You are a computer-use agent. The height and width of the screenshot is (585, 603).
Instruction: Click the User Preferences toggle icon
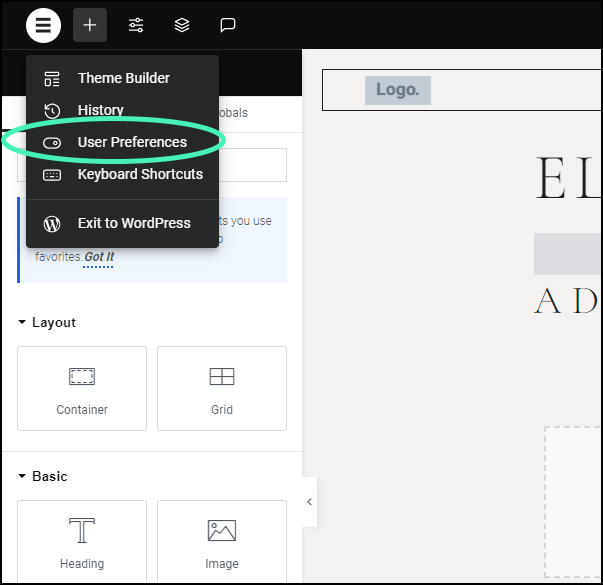pyautogui.click(x=52, y=143)
